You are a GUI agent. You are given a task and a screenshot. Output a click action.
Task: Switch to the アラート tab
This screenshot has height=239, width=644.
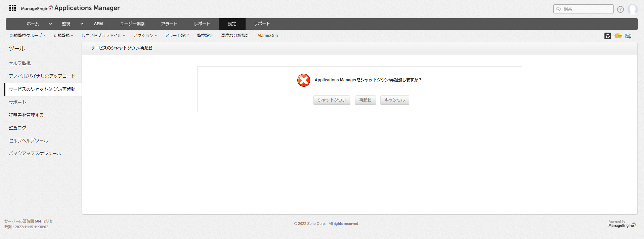(x=169, y=24)
